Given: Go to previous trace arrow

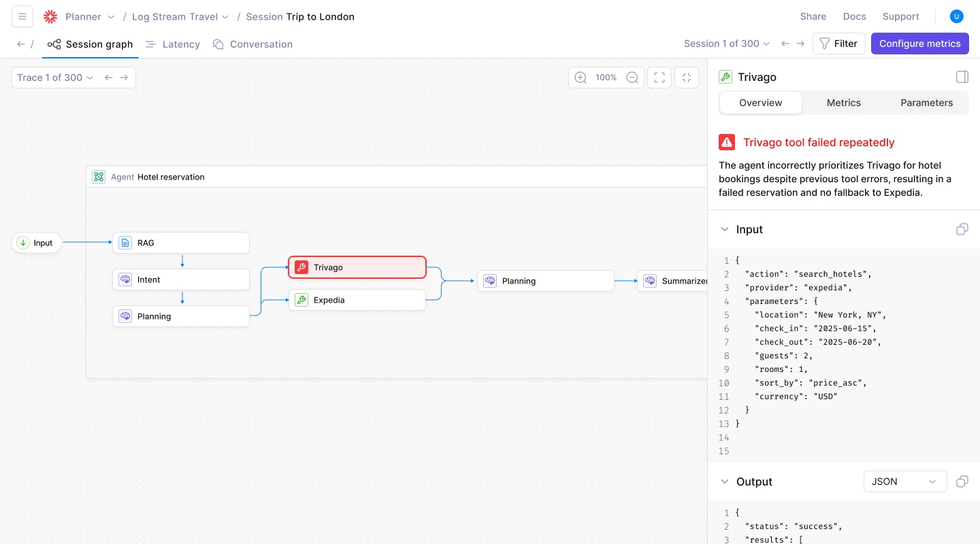Looking at the screenshot, I should click(x=109, y=78).
